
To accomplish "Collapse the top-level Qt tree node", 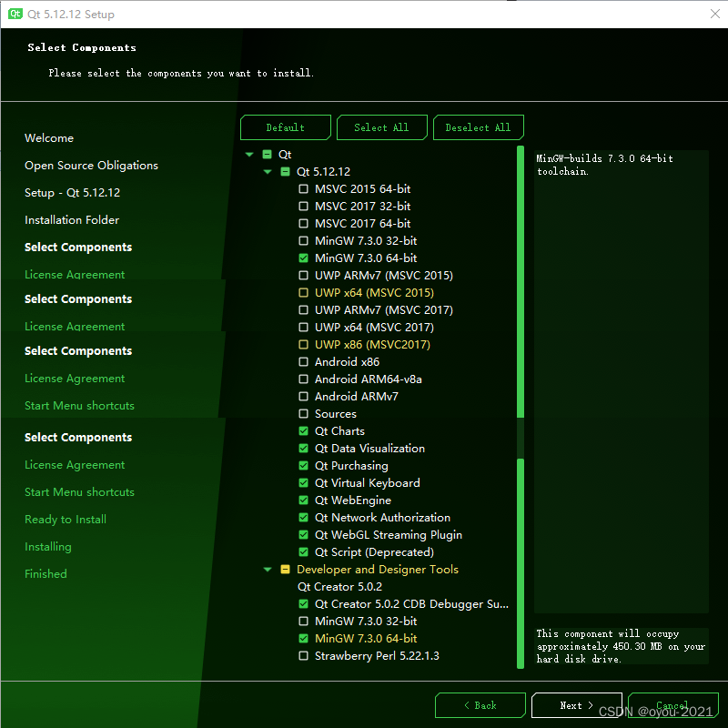I will 249,154.
